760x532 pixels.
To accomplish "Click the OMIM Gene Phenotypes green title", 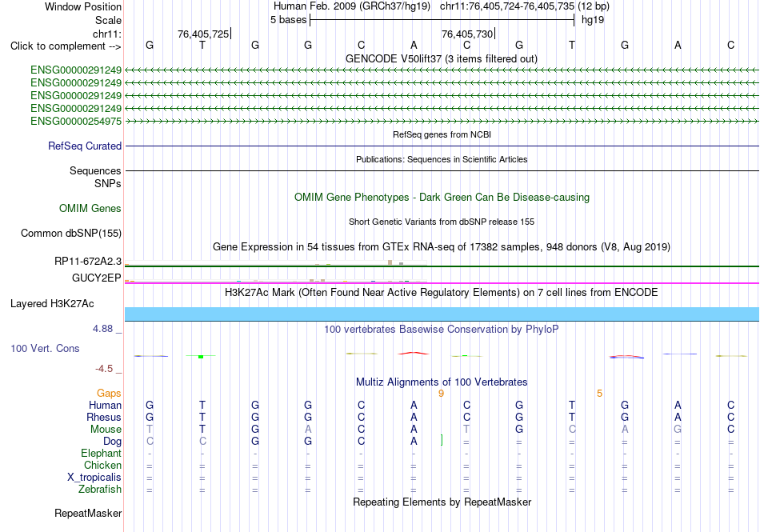I will 442,197.
